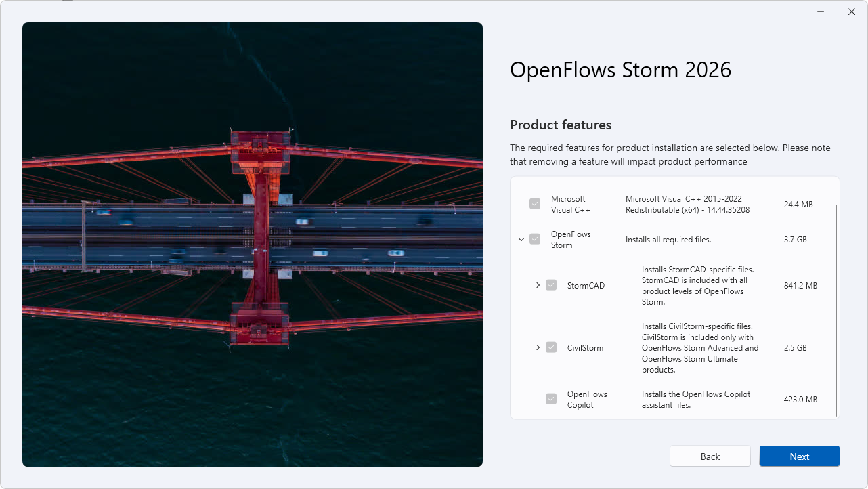
Task: Click the '3.7 GB' size value
Action: click(795, 239)
